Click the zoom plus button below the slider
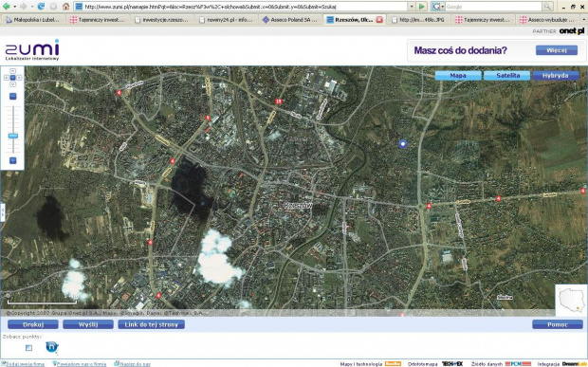The height and width of the screenshot is (367, 588). click(x=12, y=160)
